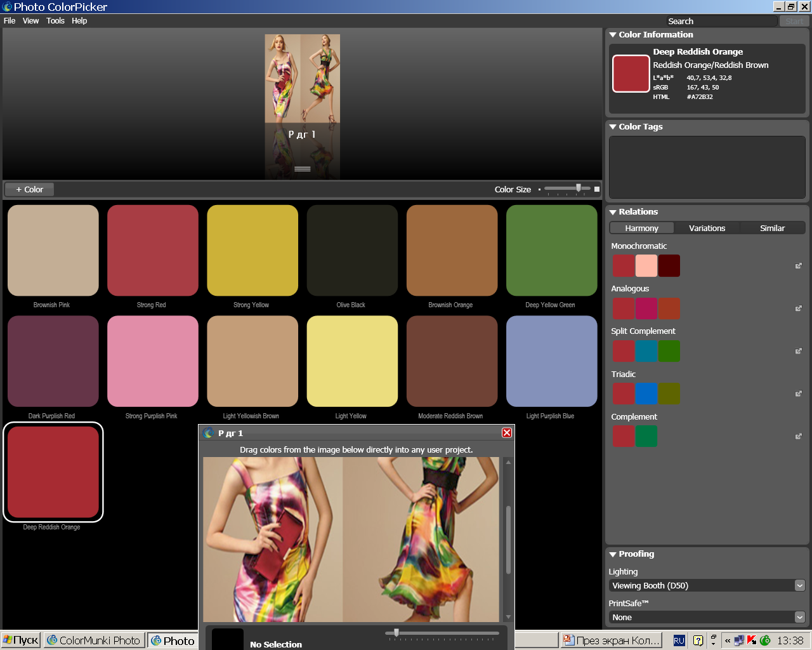The width and height of the screenshot is (812, 650).
Task: Open the View menu
Action: [x=30, y=21]
